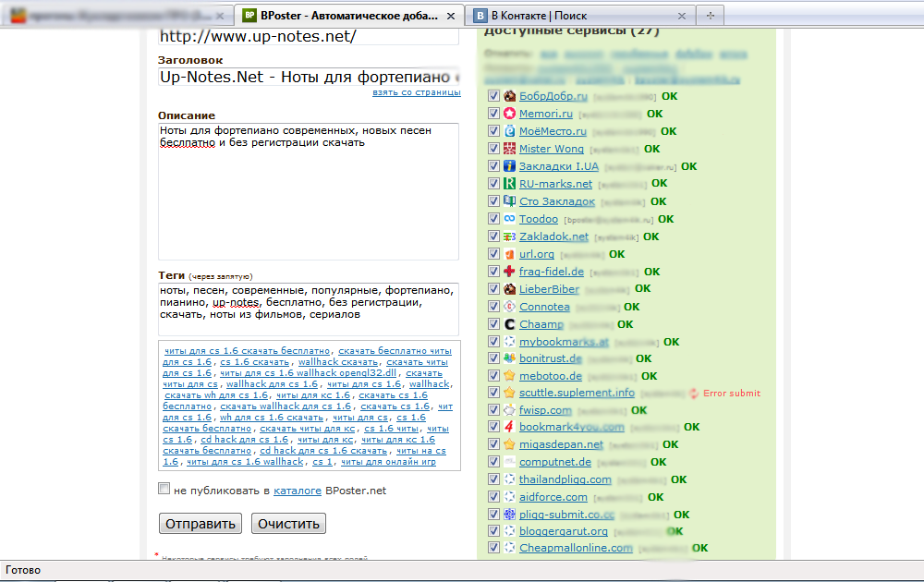Open the каталоге link

(x=298, y=491)
